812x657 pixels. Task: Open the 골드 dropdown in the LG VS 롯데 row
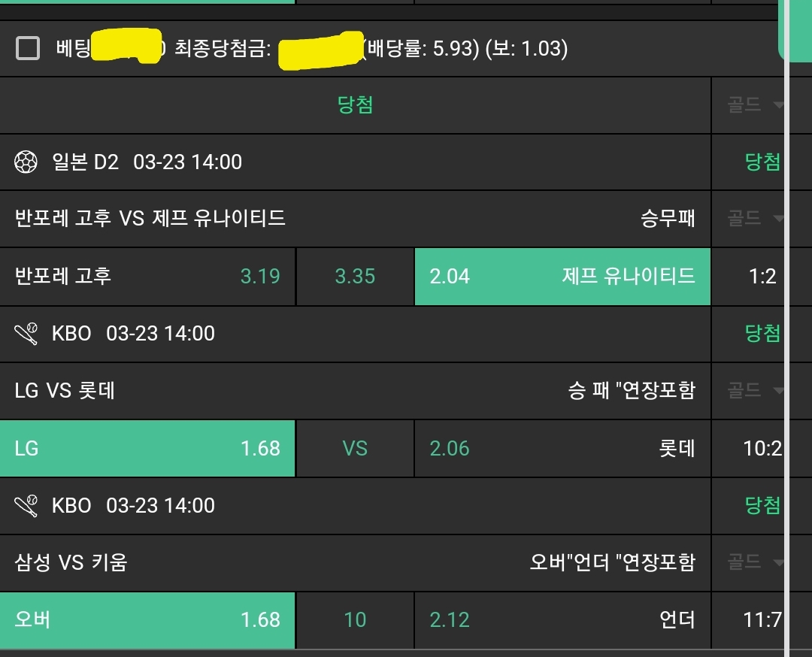tap(755, 390)
